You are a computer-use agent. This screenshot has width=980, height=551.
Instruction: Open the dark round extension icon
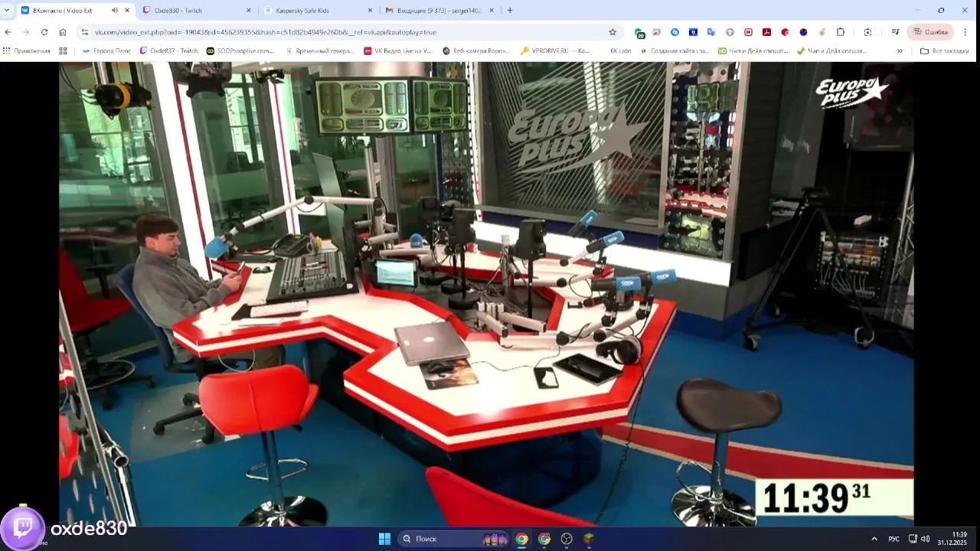tap(803, 32)
